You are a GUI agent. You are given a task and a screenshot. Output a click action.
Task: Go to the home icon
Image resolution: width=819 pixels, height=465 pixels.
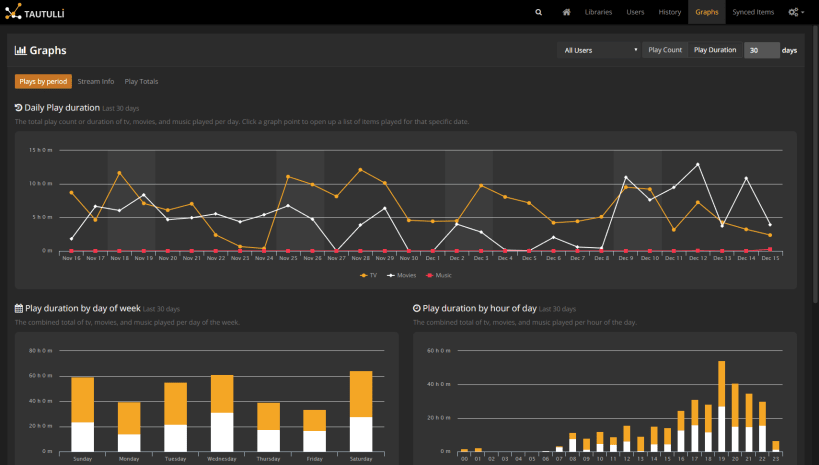click(x=566, y=12)
